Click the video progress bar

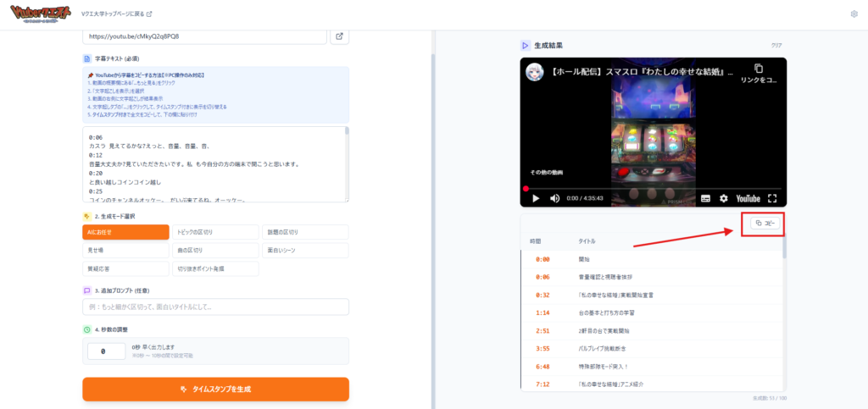653,188
